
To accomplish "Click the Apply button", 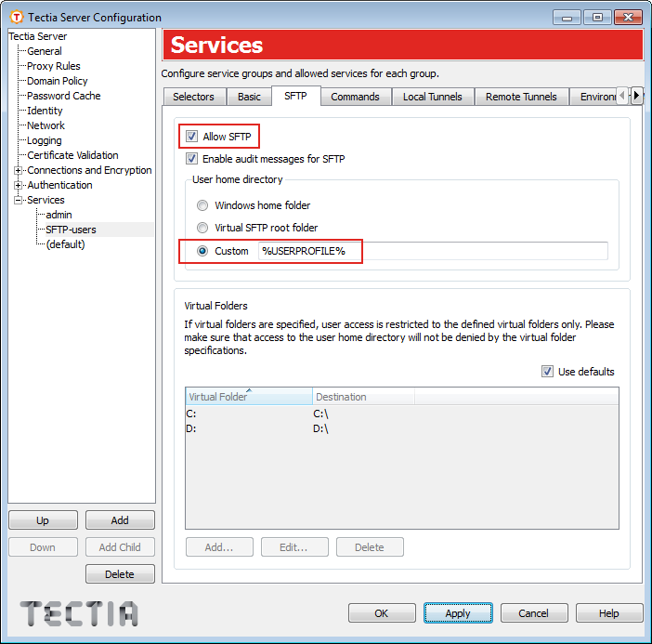I will tap(458, 613).
